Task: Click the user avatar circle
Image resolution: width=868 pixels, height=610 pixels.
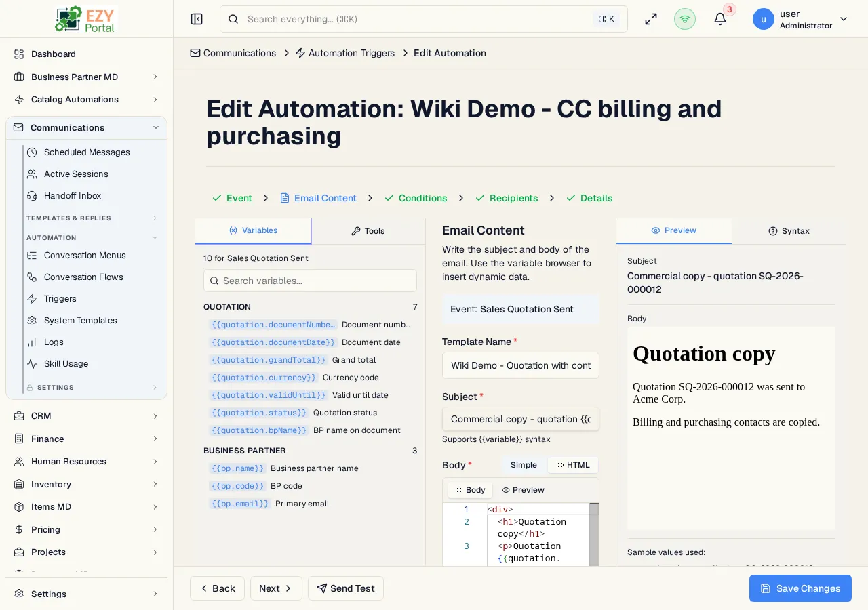Action: 764,19
